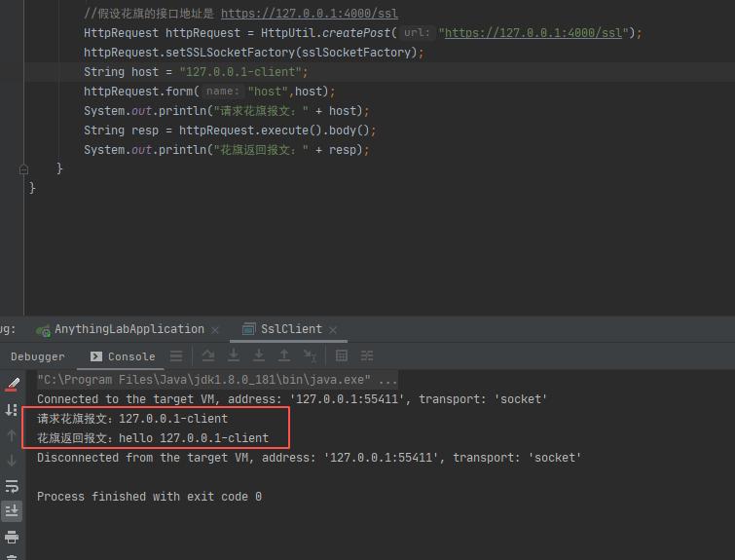Switch to the Debugger tab
The width and height of the screenshot is (735, 560).
(x=38, y=356)
